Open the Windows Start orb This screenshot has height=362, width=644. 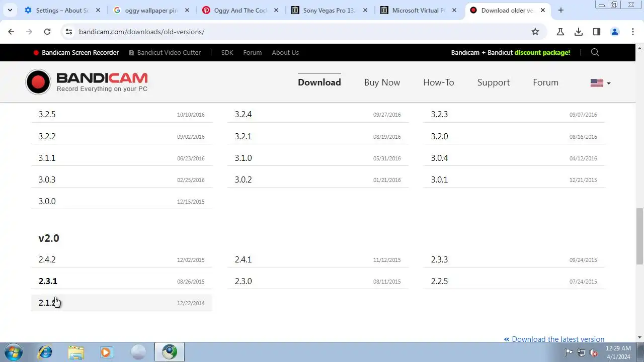coord(13,352)
